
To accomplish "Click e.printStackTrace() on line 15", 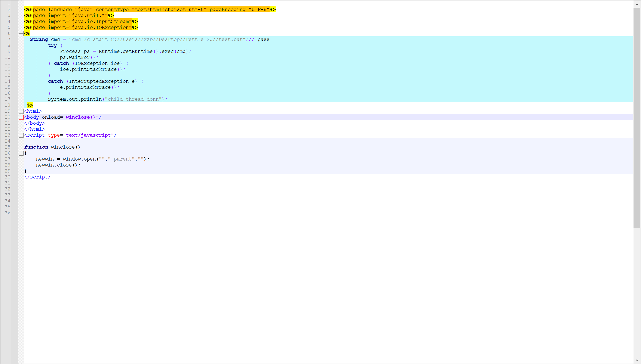I will pos(90,87).
